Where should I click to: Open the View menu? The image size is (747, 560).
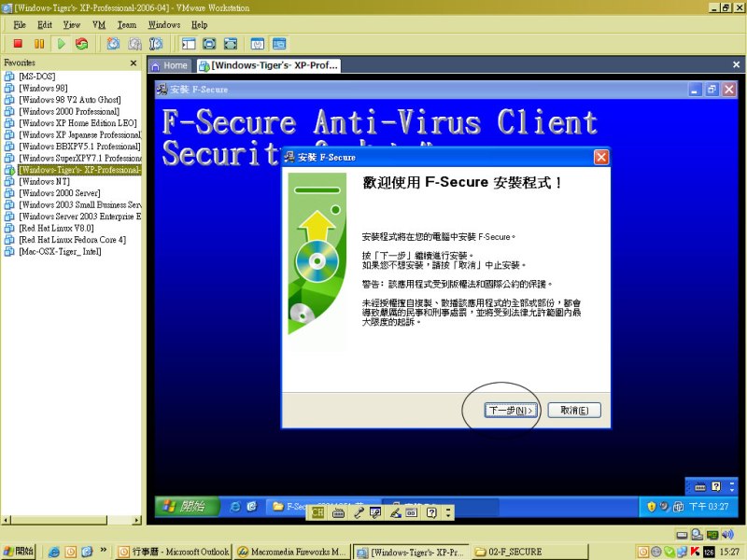[x=72, y=25]
